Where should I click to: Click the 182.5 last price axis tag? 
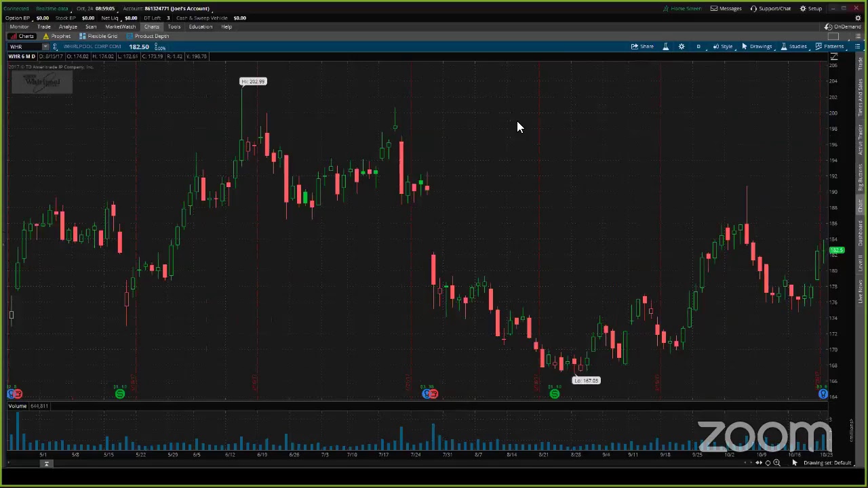coord(836,251)
